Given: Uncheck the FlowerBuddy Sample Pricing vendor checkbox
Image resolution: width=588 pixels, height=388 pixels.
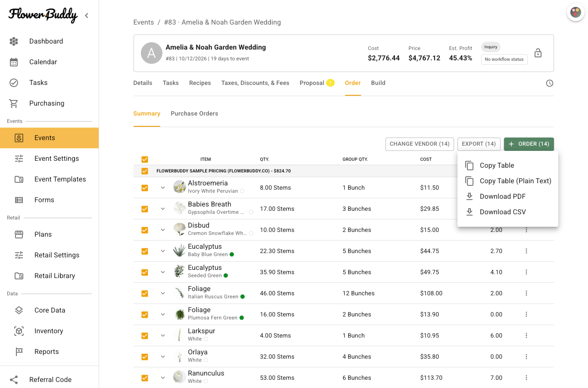Looking at the screenshot, I should coord(145,171).
